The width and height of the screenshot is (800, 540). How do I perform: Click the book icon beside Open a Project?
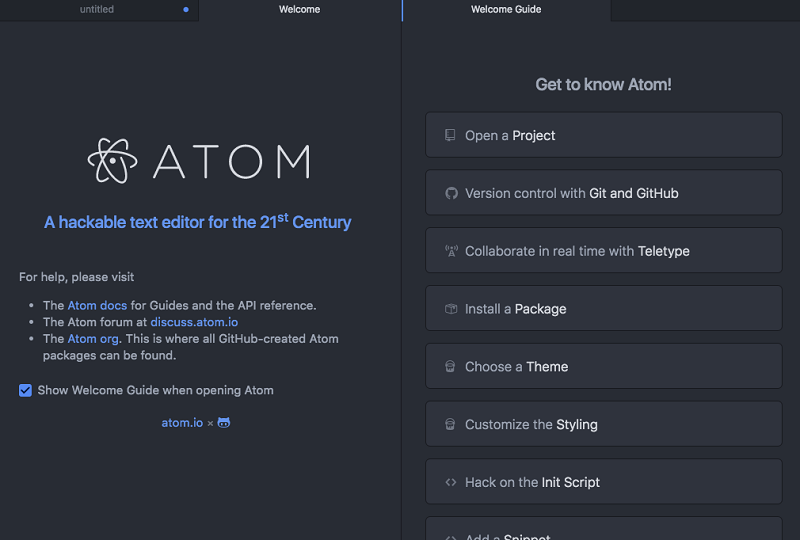pos(450,135)
